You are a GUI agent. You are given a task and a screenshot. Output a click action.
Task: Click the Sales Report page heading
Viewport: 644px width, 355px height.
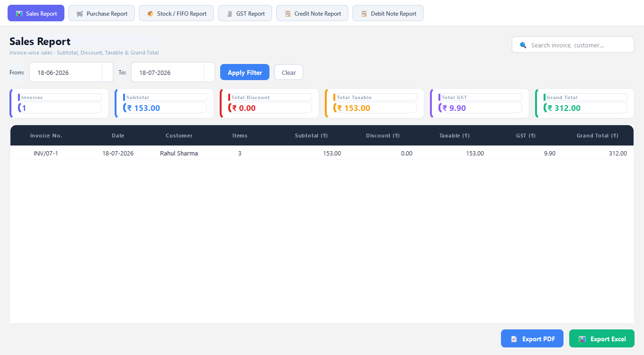[40, 41]
